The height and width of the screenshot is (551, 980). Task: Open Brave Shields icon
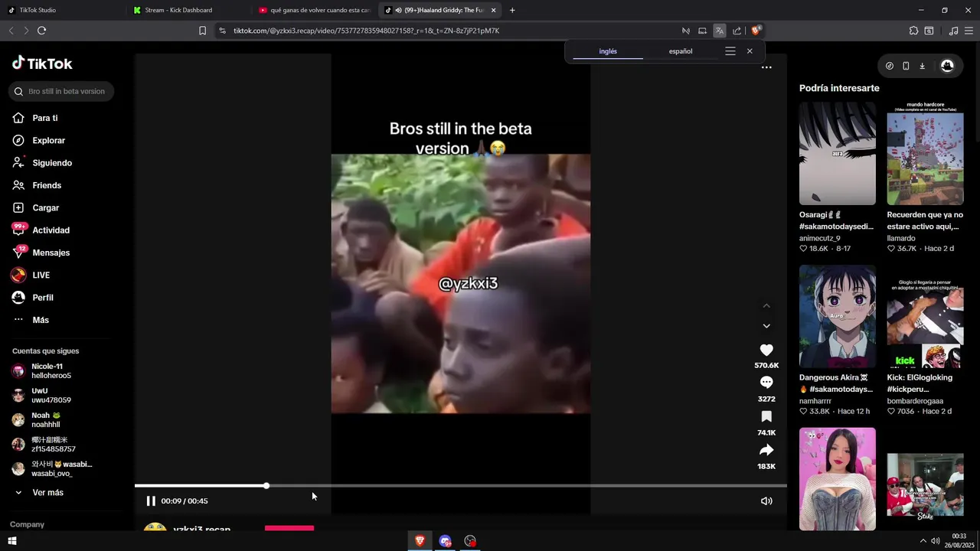coord(756,31)
